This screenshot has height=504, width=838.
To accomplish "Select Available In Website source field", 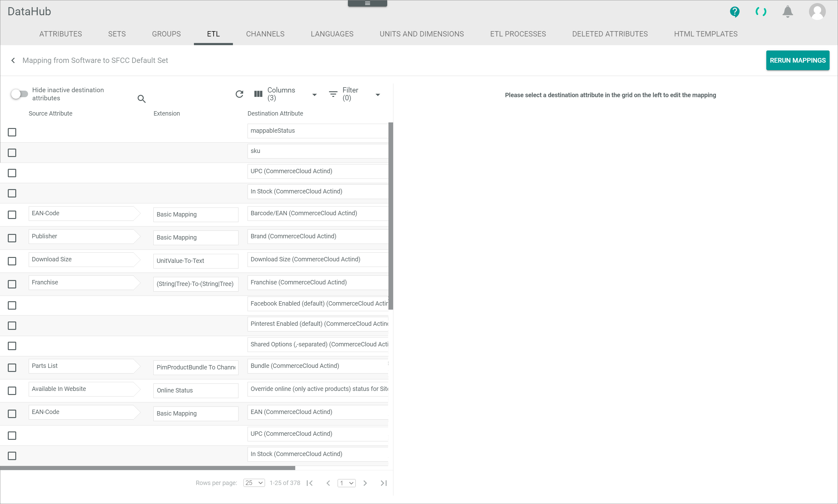I will tap(84, 389).
